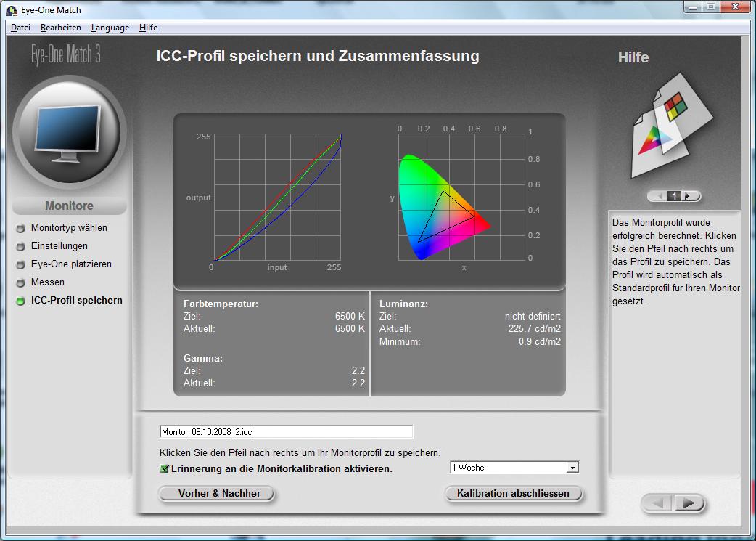Click the CIE chromaticity gamut diagram
The image size is (756, 541).
461,198
